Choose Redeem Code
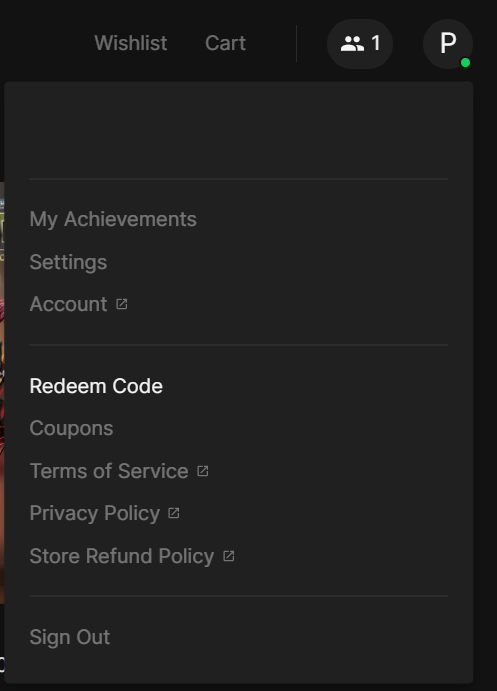This screenshot has width=497, height=691. tap(96, 386)
